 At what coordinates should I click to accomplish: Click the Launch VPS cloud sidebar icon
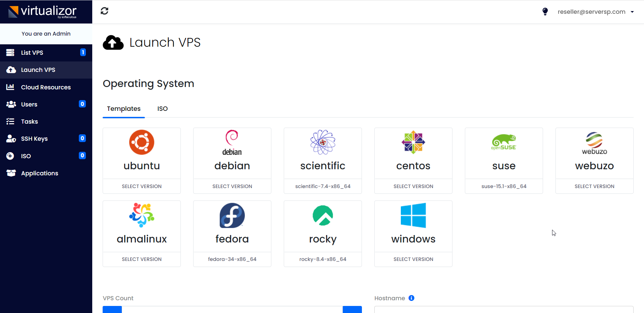tap(11, 70)
